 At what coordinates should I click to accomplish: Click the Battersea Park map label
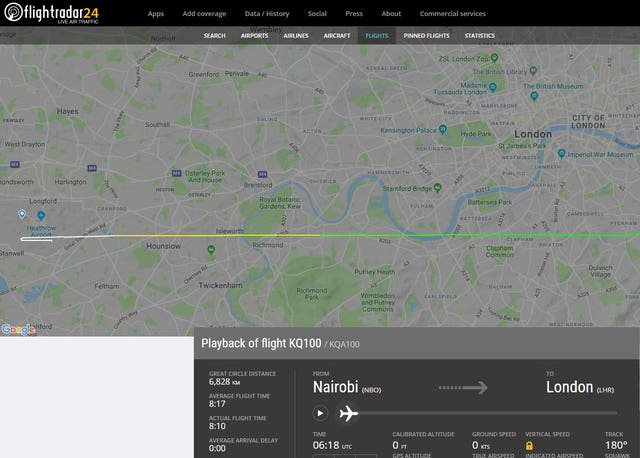pyautogui.click(x=489, y=202)
